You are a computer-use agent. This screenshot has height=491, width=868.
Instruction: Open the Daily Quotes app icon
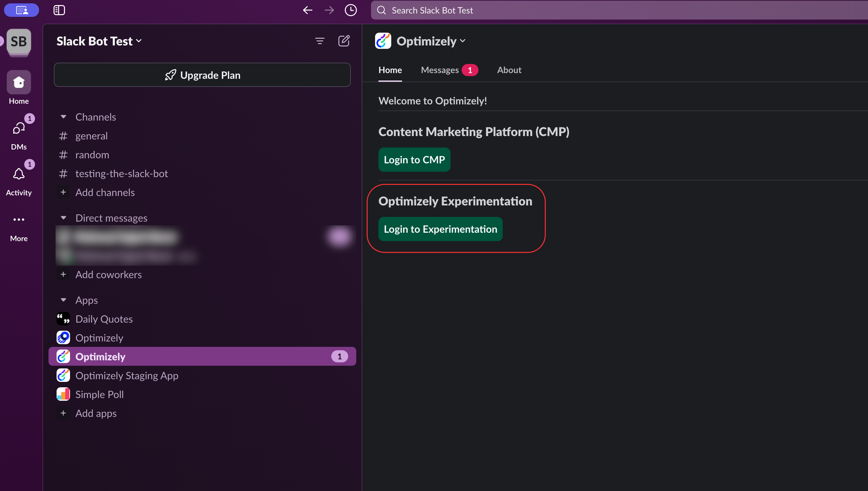(63, 319)
